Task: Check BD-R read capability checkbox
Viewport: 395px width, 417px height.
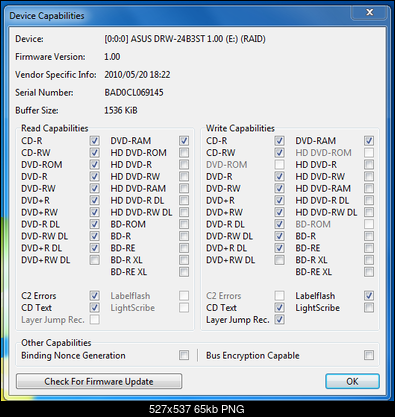Action: tap(184, 236)
